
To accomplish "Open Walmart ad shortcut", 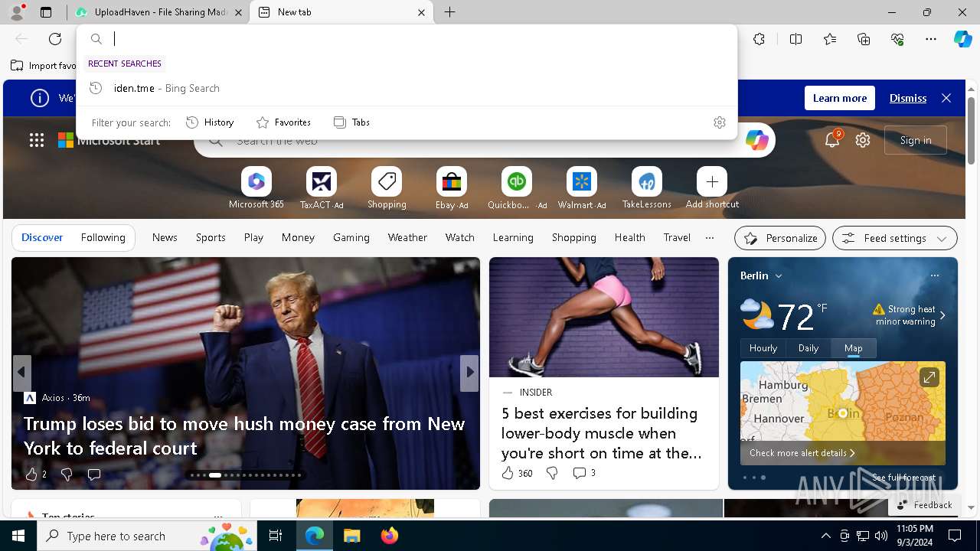I will [x=582, y=188].
